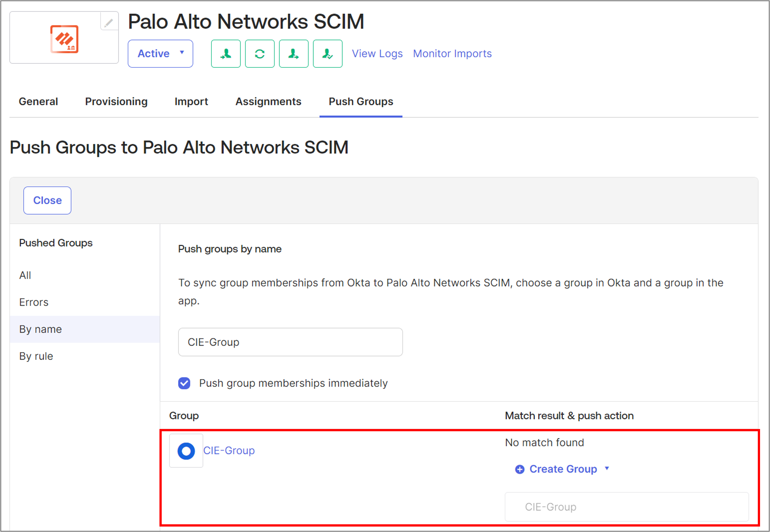The width and height of the screenshot is (770, 532).
Task: Click the Close button
Action: (x=47, y=200)
